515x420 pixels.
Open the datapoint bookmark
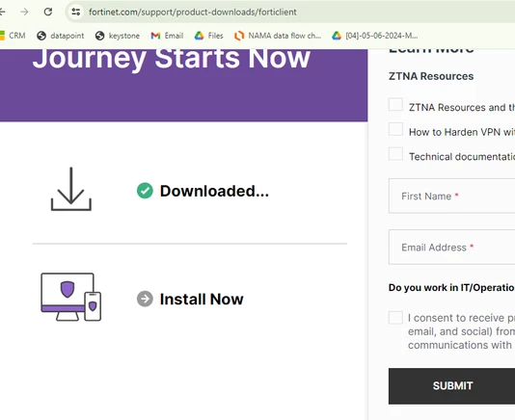click(61, 36)
